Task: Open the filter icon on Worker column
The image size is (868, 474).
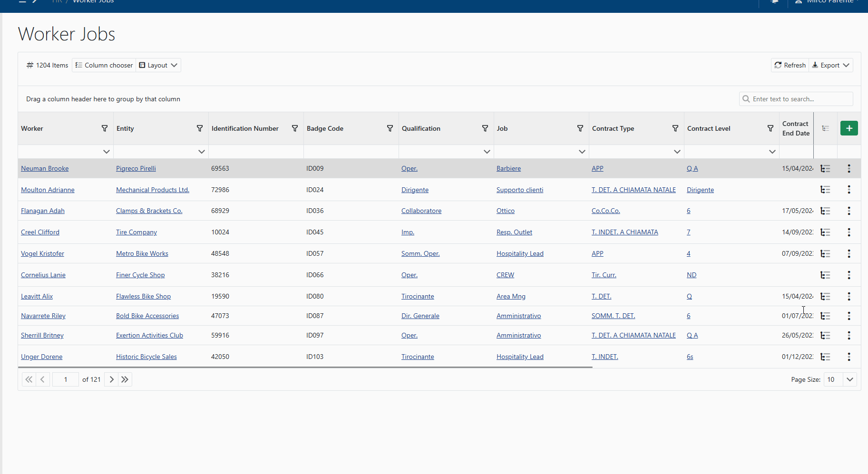Action: click(105, 128)
